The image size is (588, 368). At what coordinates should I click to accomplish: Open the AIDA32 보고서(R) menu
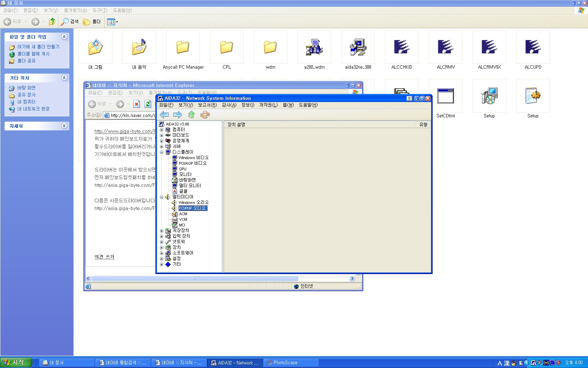[207, 105]
